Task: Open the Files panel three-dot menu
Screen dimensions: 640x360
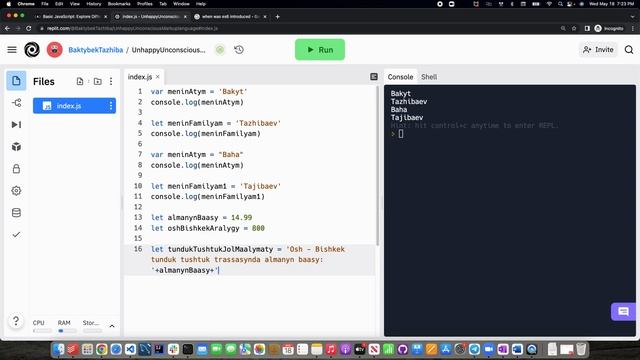Action: pyautogui.click(x=111, y=81)
